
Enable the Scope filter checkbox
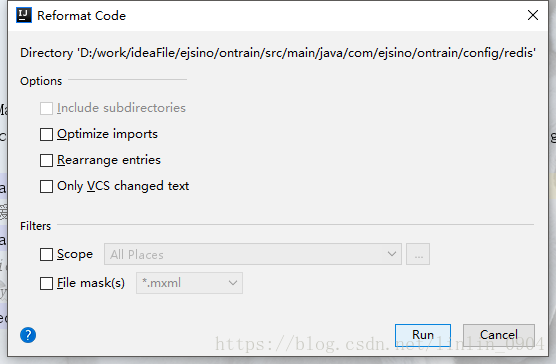point(46,254)
